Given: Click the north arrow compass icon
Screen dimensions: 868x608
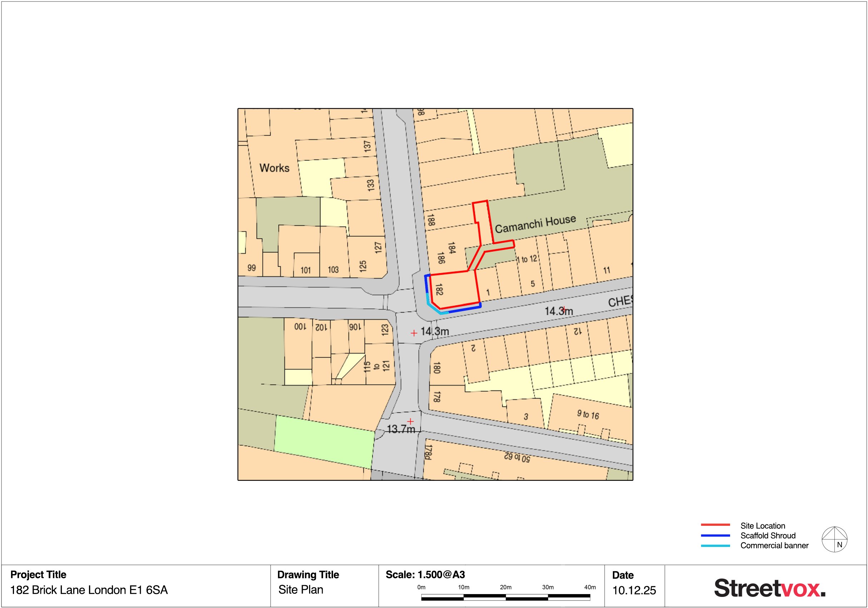Looking at the screenshot, I should (x=834, y=539).
